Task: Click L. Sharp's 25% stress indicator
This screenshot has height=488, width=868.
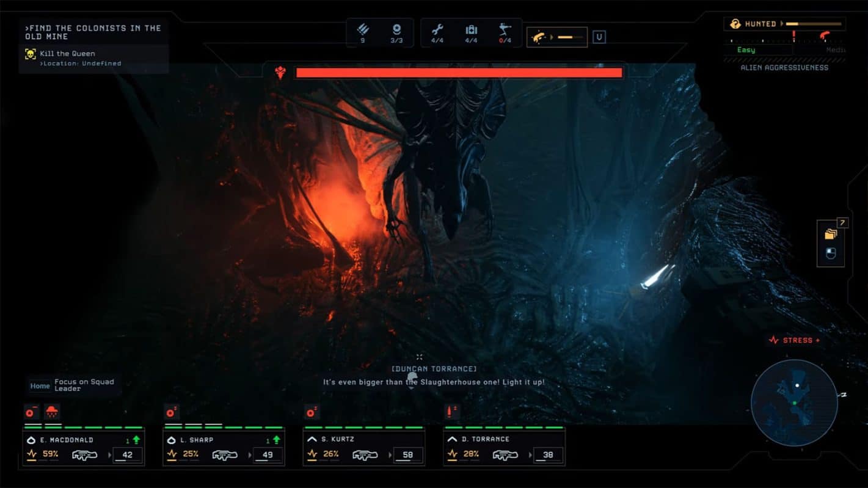Action: click(183, 454)
